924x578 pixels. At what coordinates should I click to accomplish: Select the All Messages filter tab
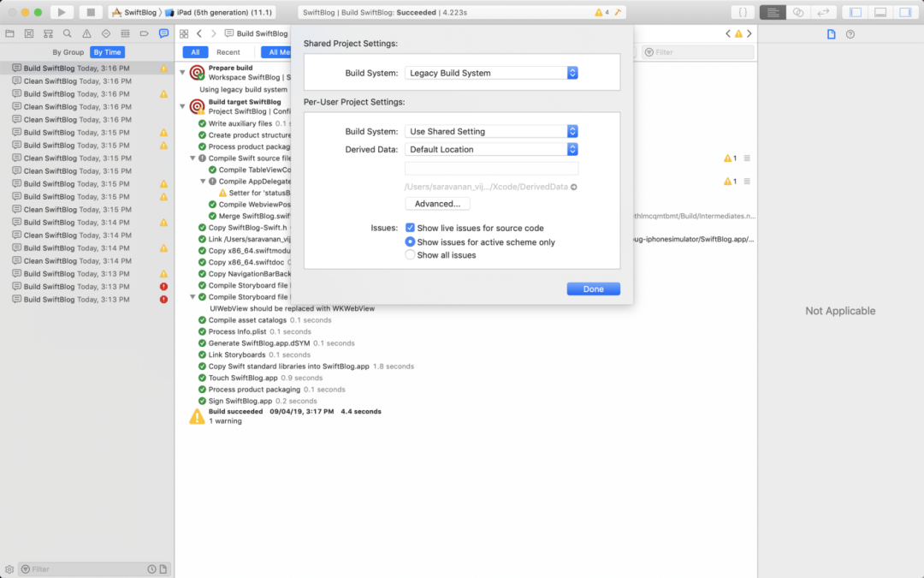276,52
